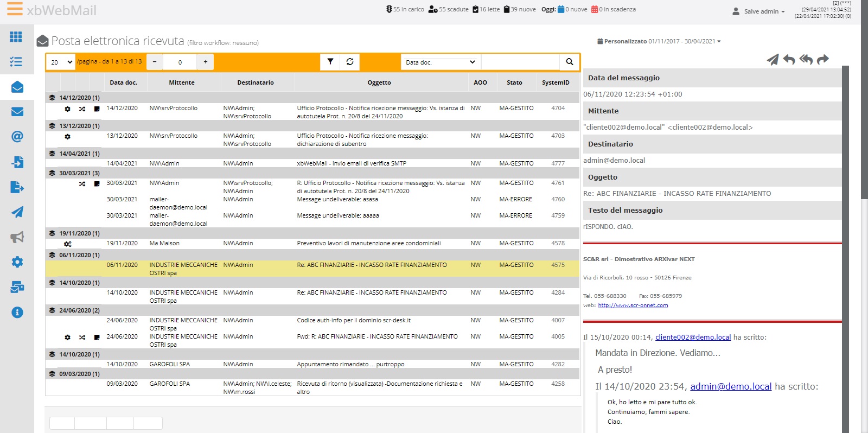The image size is (868, 433).
Task: Click the page number field showing 0
Action: pyautogui.click(x=180, y=62)
